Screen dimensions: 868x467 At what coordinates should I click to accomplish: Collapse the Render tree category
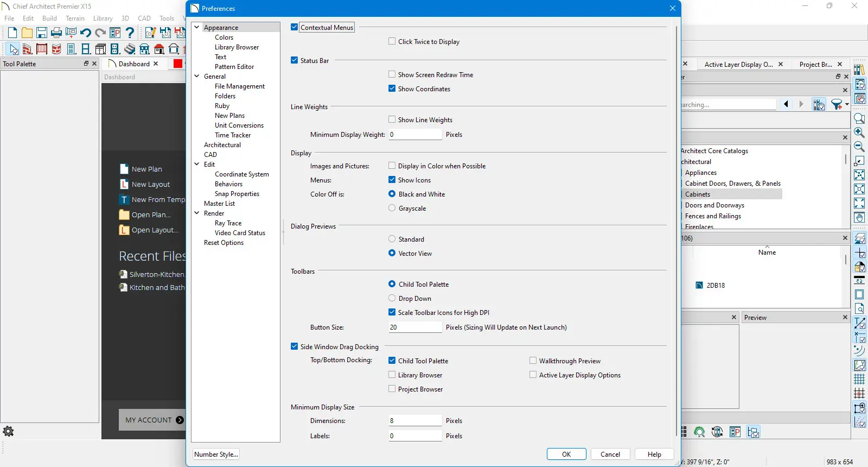coord(197,213)
